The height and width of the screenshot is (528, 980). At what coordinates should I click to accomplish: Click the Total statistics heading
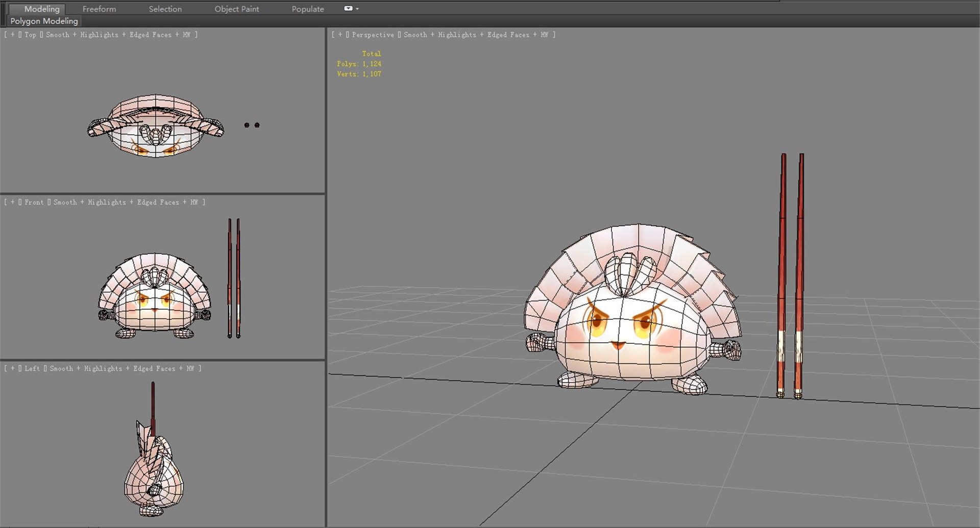pyautogui.click(x=372, y=54)
